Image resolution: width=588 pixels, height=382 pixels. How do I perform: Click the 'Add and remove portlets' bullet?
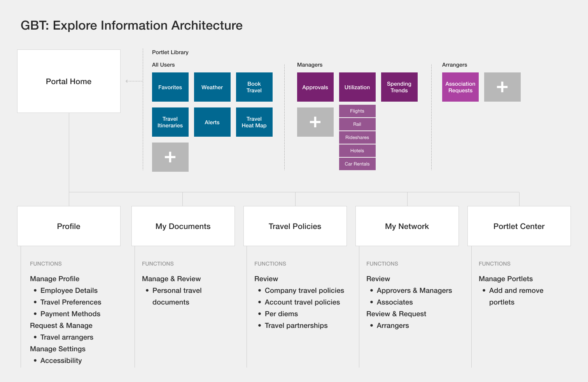coord(516,296)
